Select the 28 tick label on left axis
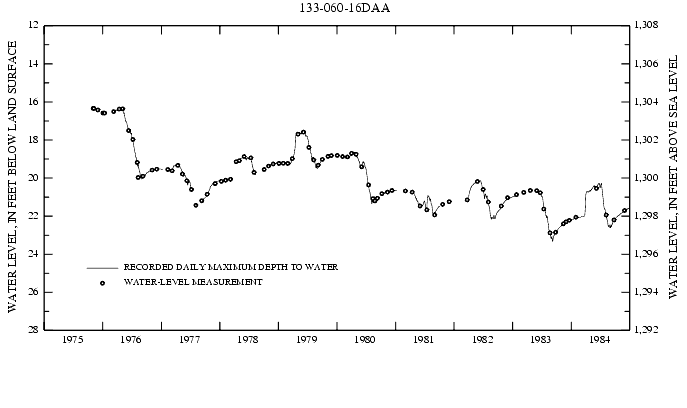Viewport: 687px width, 408px height. coord(34,330)
